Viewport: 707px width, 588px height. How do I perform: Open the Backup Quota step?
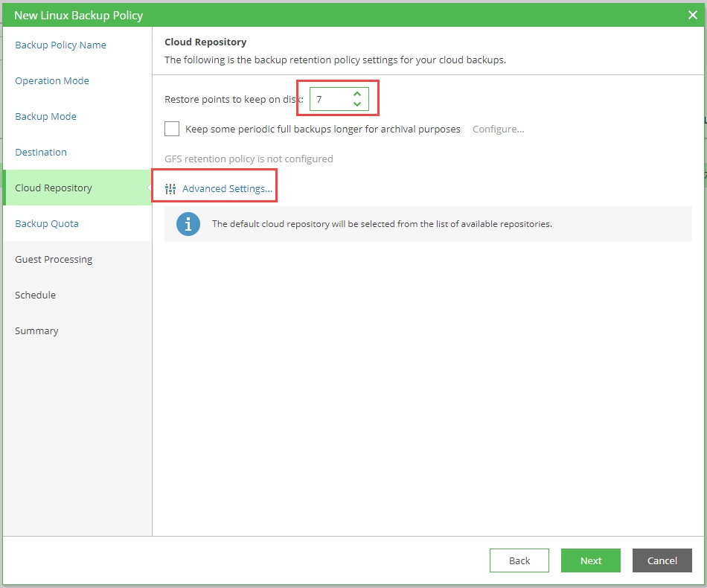[x=47, y=224]
